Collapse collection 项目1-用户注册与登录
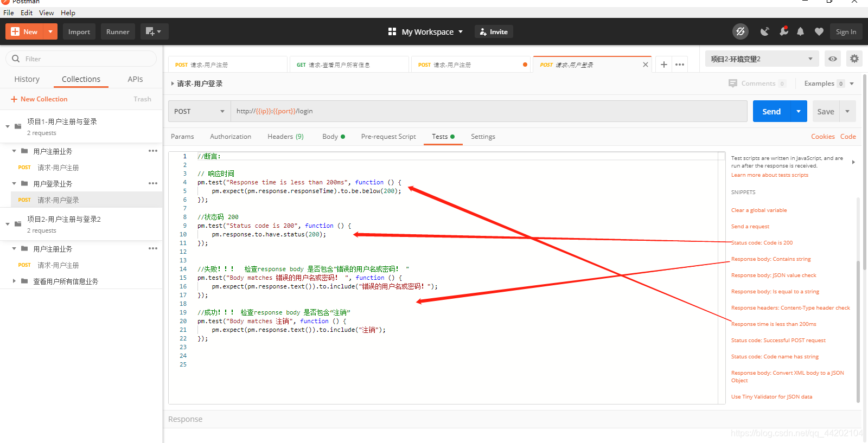Image resolution: width=868 pixels, height=443 pixels. click(8, 126)
